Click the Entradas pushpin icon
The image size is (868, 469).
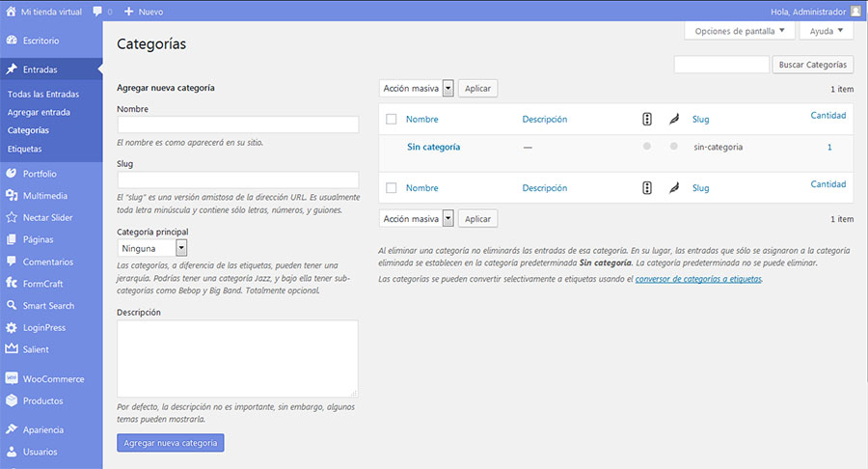(x=12, y=69)
